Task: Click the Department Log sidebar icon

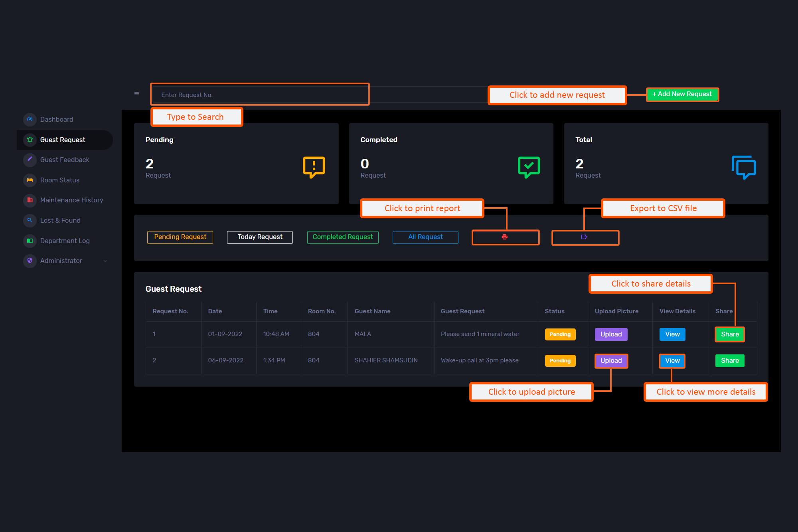Action: 30,241
